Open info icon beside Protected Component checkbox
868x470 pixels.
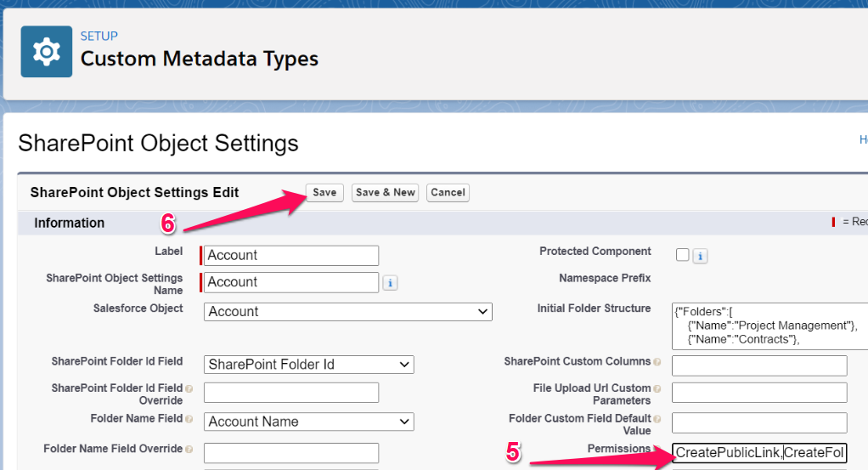point(700,256)
